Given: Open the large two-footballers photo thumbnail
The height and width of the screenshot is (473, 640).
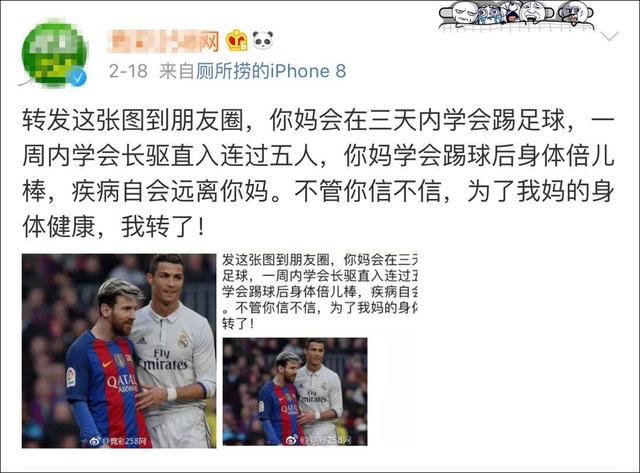Looking at the screenshot, I should [119, 351].
